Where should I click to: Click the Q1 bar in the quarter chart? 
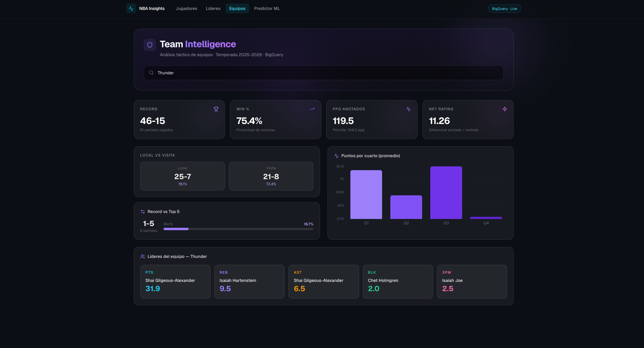[x=366, y=194]
